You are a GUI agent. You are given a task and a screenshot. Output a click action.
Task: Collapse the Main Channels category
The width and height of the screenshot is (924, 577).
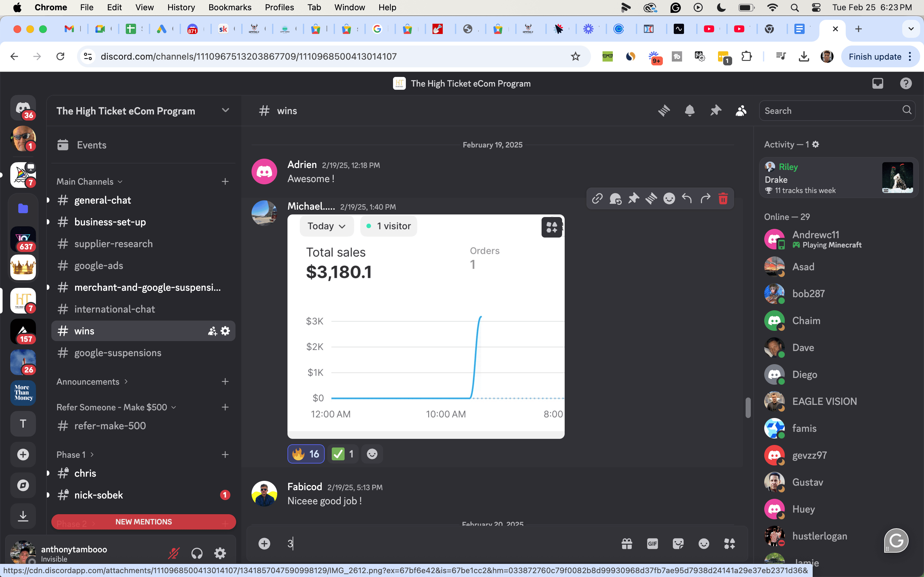pyautogui.click(x=89, y=181)
